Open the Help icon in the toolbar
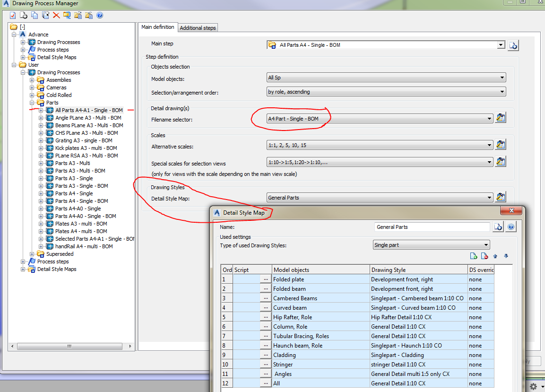This screenshot has width=545, height=392. coord(100,15)
